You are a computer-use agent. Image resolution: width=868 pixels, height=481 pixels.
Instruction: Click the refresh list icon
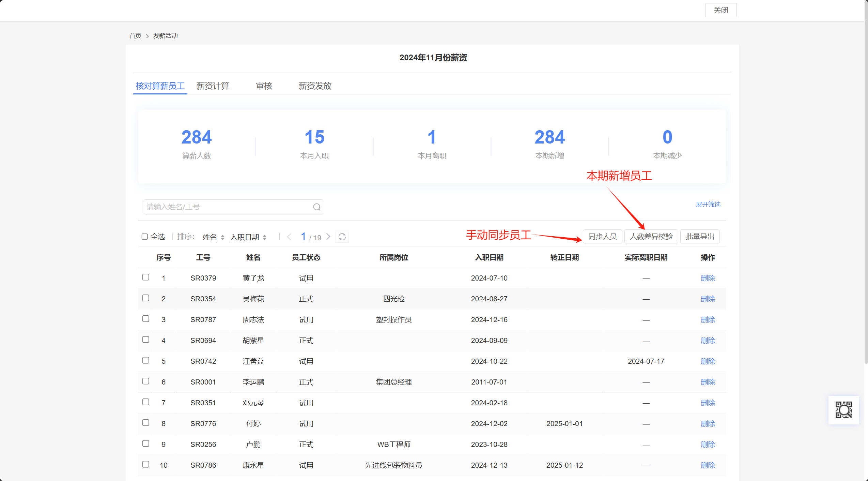tap(342, 237)
